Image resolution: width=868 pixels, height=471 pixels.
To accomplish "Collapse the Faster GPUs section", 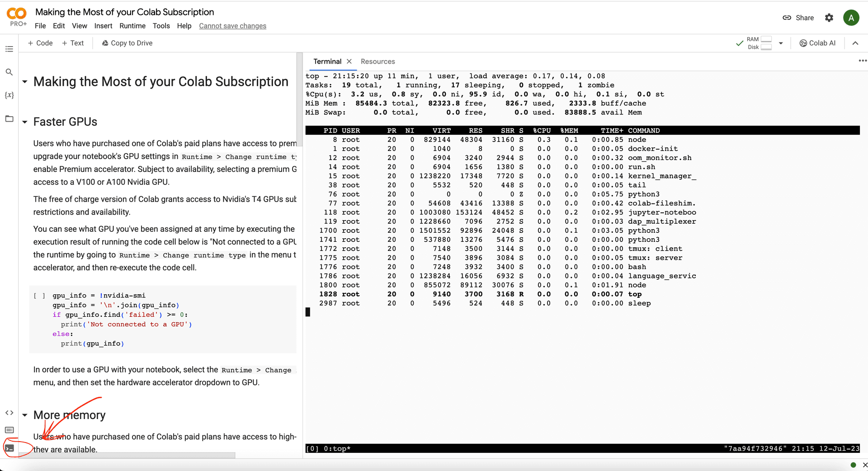I will pos(25,122).
